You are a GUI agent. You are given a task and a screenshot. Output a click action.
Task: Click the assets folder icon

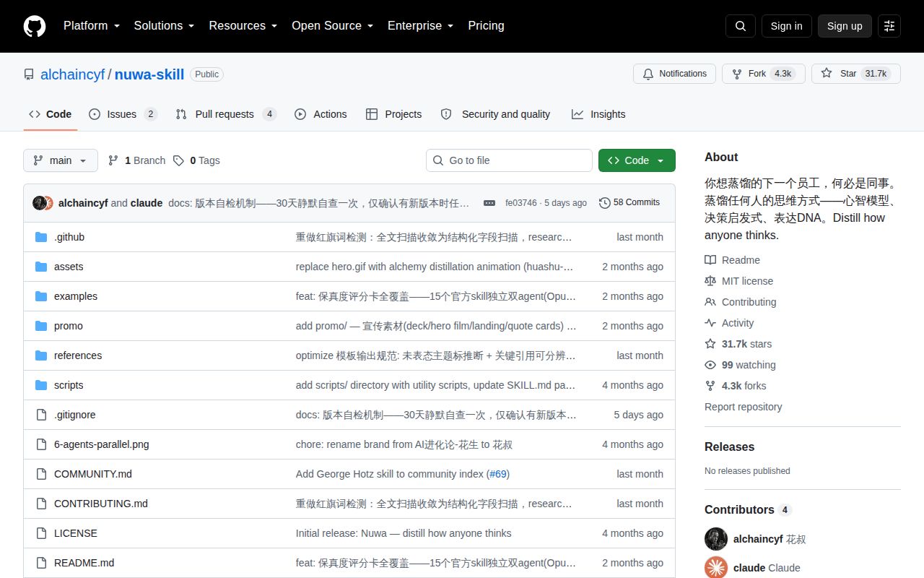pos(41,267)
